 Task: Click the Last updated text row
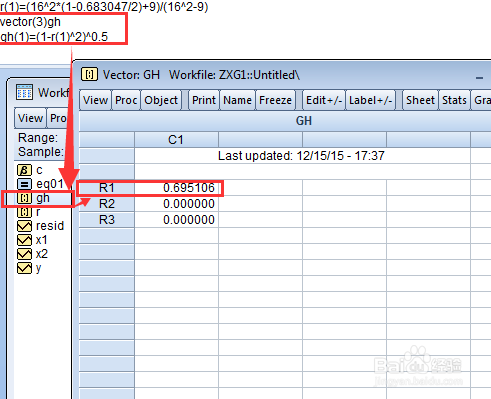point(301,156)
